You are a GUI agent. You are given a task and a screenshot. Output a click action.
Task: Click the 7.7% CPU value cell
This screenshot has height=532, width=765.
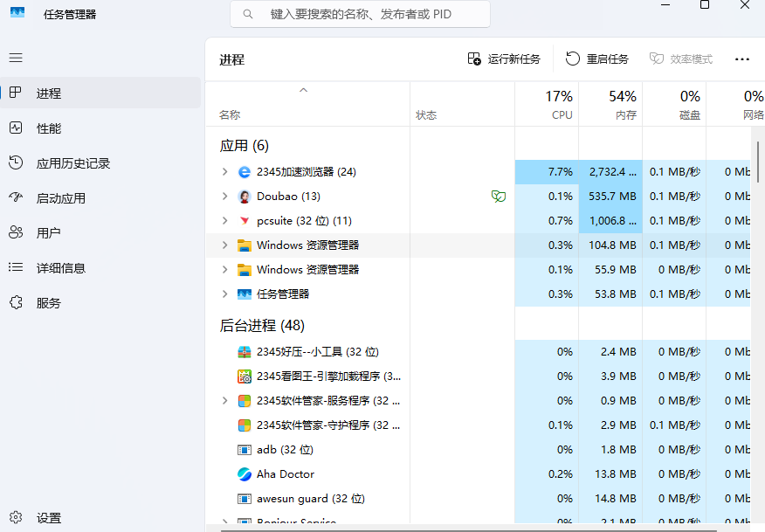[547, 172]
